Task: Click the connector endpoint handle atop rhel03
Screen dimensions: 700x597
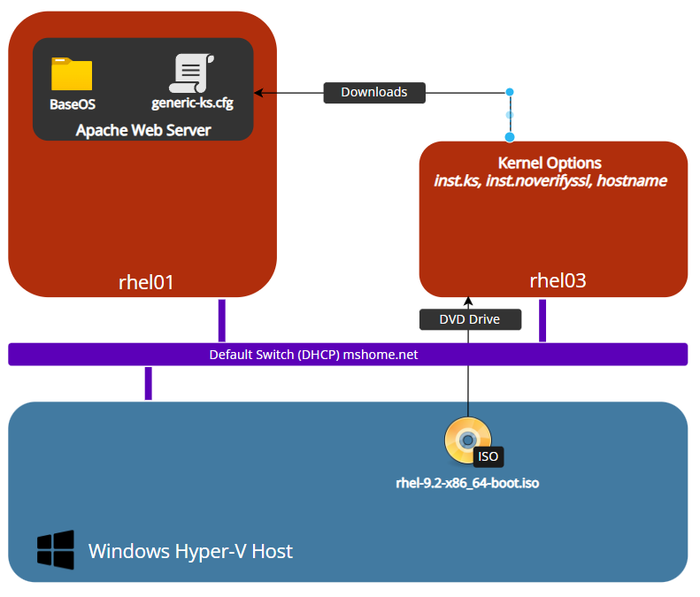Action: (x=510, y=137)
